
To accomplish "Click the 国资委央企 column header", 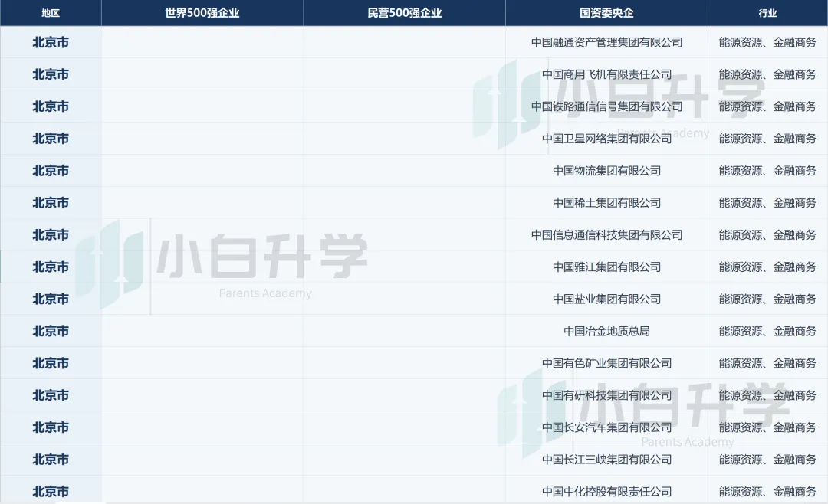I will (606, 13).
